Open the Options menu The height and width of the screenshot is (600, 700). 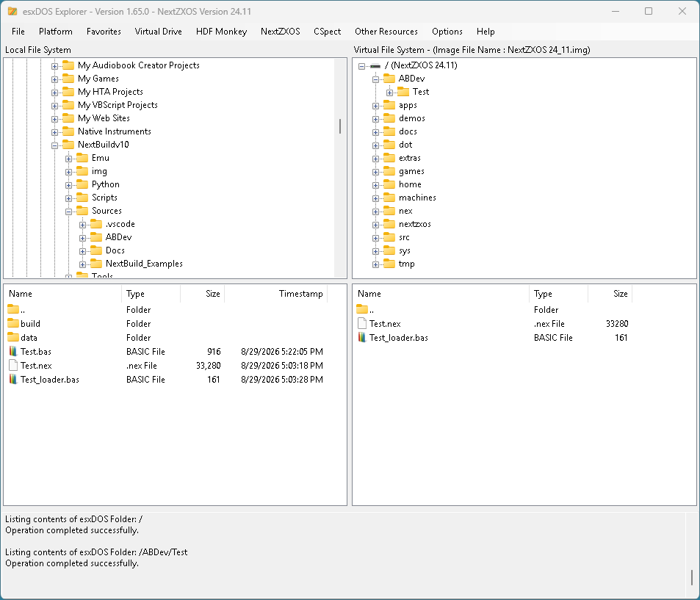447,32
